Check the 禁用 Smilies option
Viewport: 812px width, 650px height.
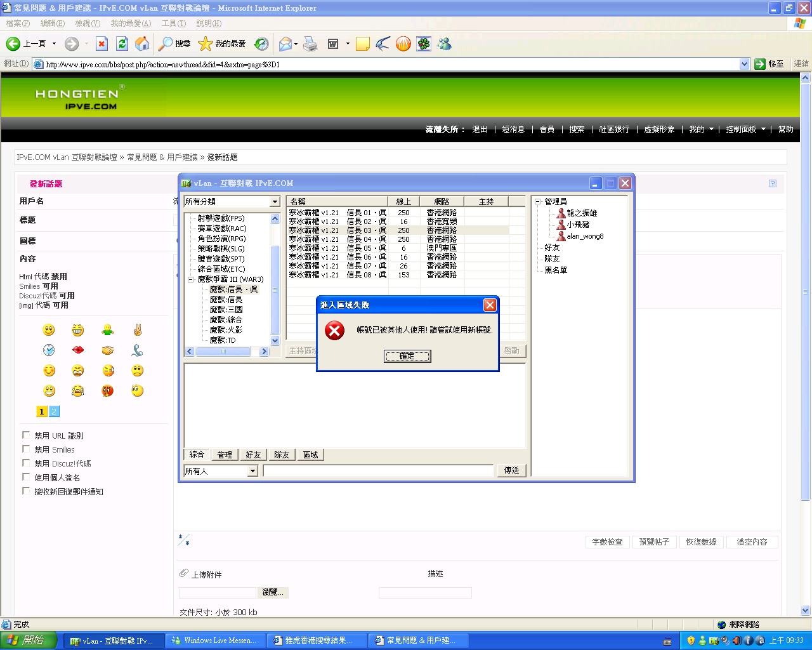coord(26,449)
